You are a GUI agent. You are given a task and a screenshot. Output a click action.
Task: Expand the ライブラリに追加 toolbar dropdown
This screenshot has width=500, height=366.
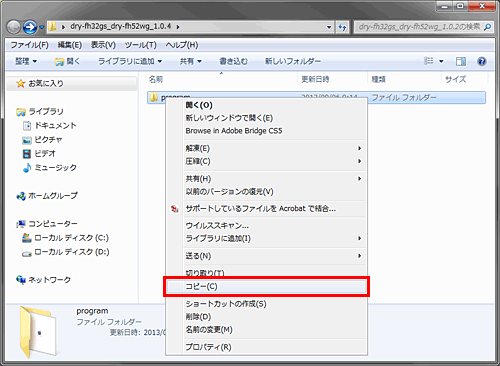pyautogui.click(x=130, y=61)
